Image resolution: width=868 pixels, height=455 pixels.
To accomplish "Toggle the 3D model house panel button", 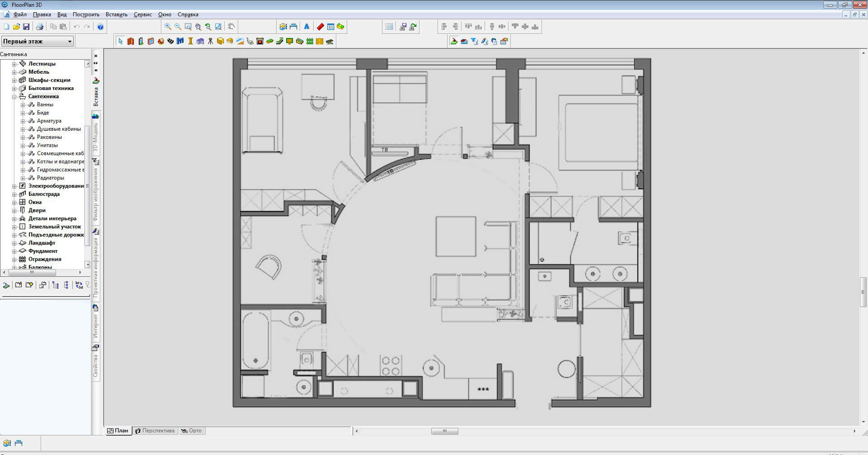I will [x=96, y=117].
